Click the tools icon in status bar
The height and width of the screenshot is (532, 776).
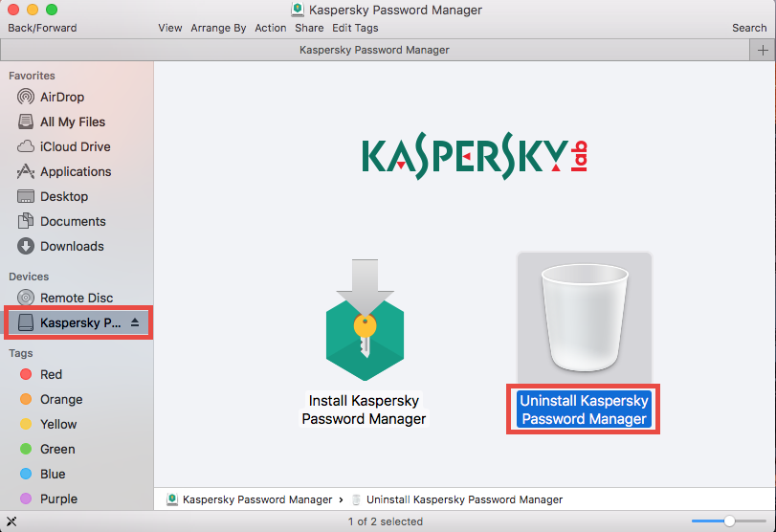point(11,521)
